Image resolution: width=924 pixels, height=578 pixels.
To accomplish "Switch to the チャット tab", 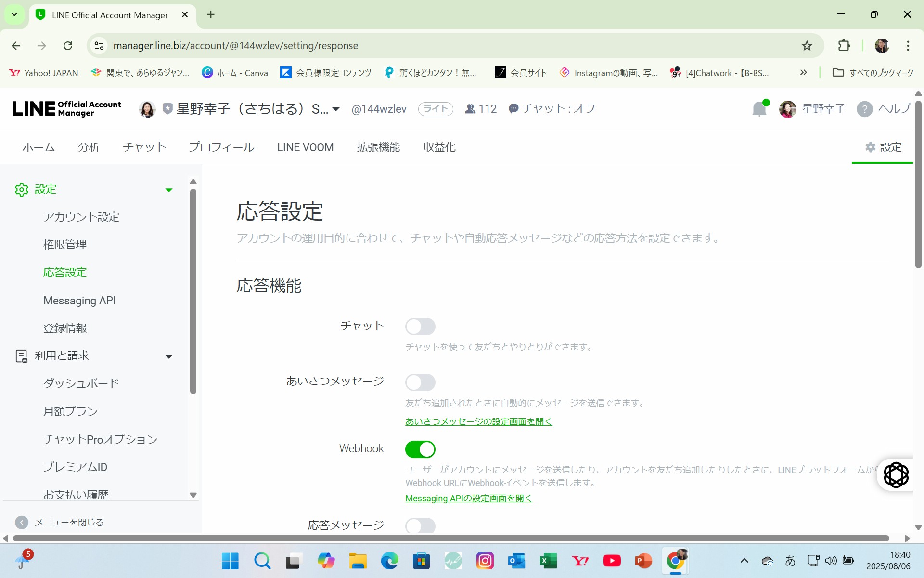I will click(x=144, y=147).
